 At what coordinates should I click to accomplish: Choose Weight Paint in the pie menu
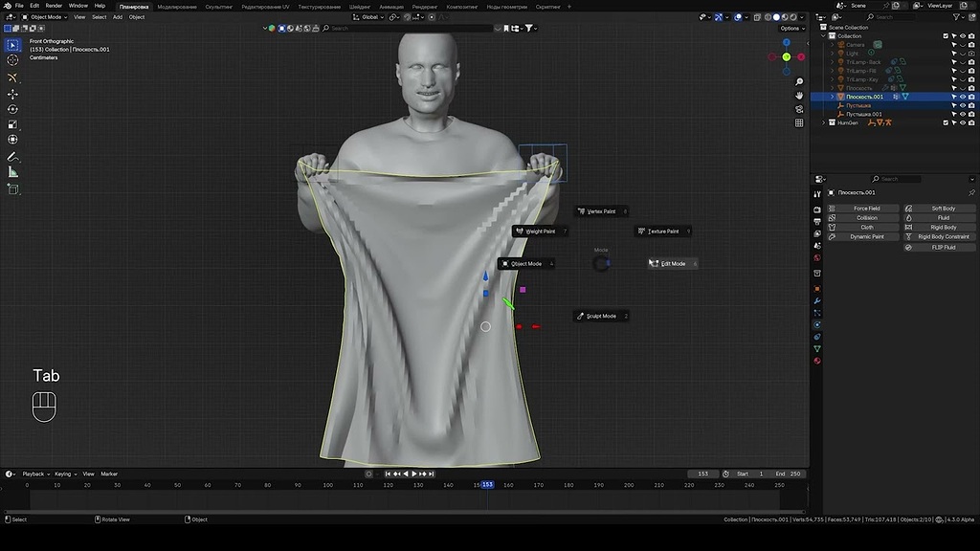tap(540, 231)
